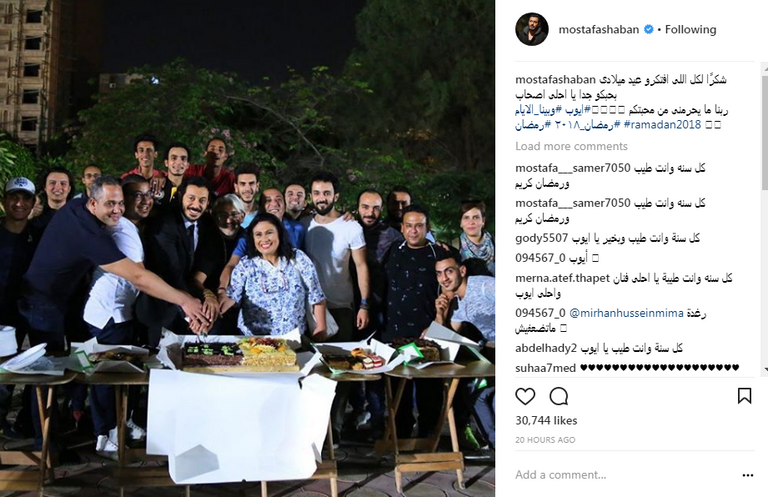Open the #ramadan2018 hashtag link

(663, 124)
